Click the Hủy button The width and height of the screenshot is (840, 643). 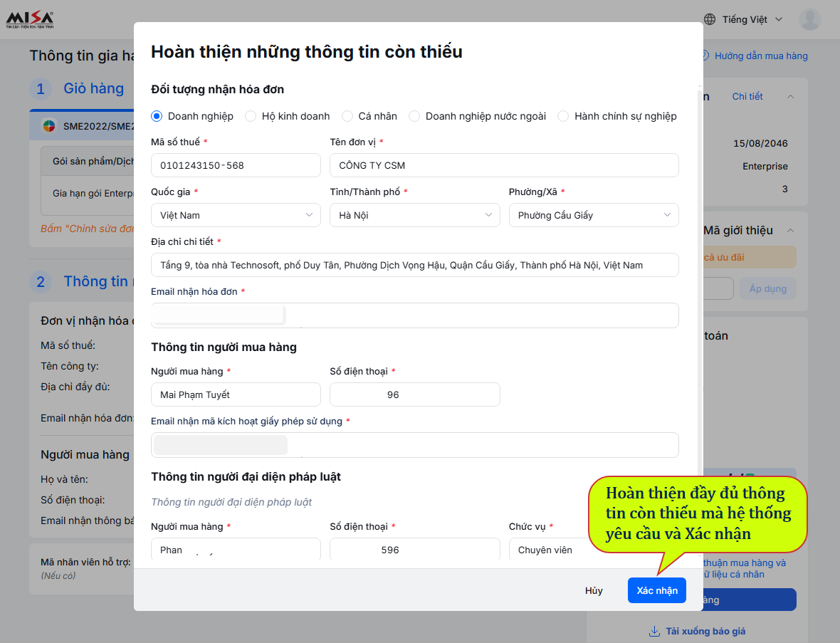pyautogui.click(x=594, y=590)
